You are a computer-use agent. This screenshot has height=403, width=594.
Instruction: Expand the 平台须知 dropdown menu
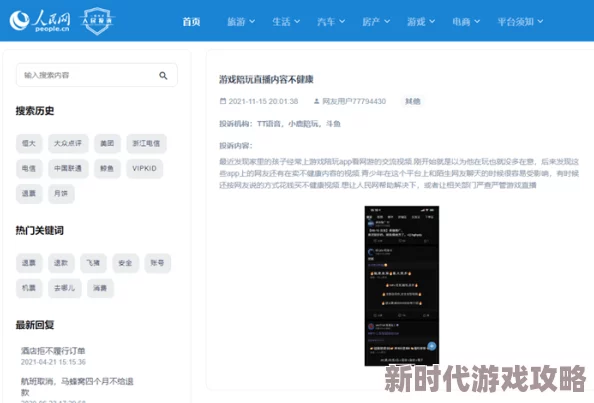(x=520, y=22)
